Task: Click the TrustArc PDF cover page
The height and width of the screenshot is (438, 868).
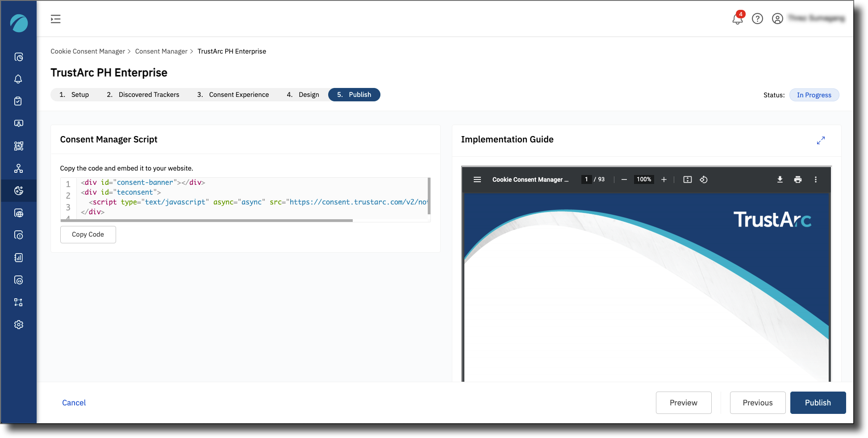Action: [646, 287]
